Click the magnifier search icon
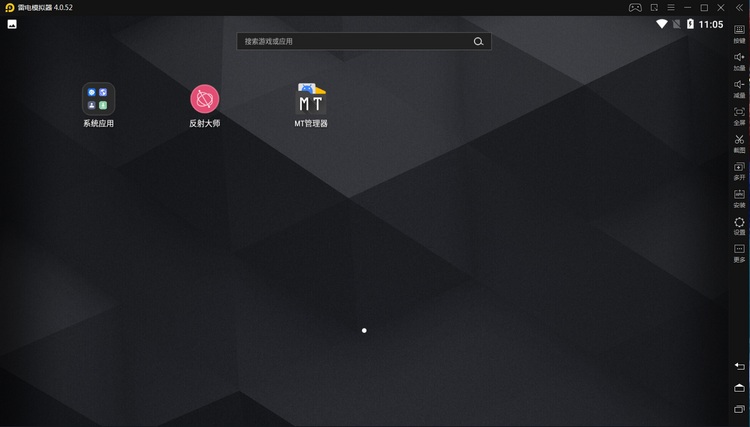Image resolution: width=750 pixels, height=427 pixels. pyautogui.click(x=478, y=42)
